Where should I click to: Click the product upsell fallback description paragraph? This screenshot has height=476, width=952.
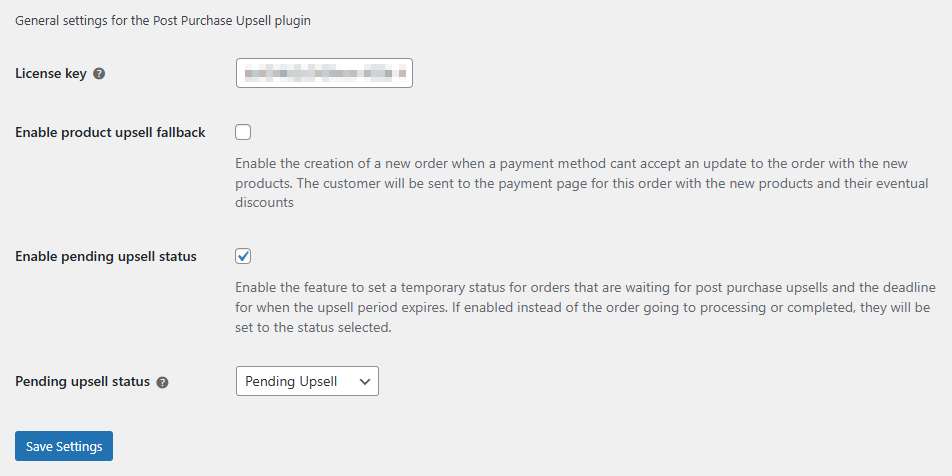click(x=582, y=183)
